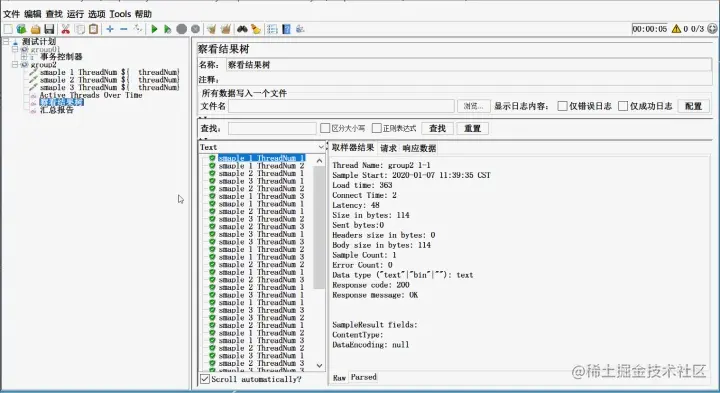Start test with no pauses icon
The width and height of the screenshot is (720, 393).
tap(168, 29)
